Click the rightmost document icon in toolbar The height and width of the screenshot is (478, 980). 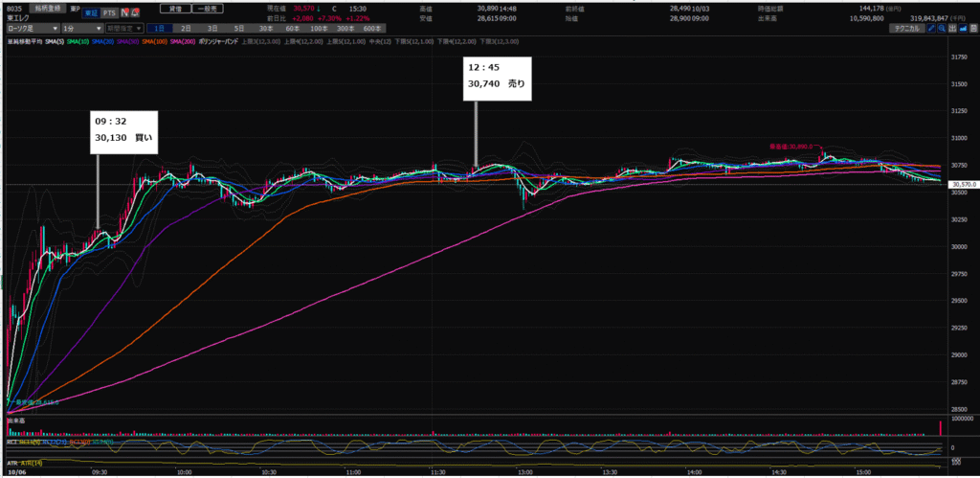point(974,30)
